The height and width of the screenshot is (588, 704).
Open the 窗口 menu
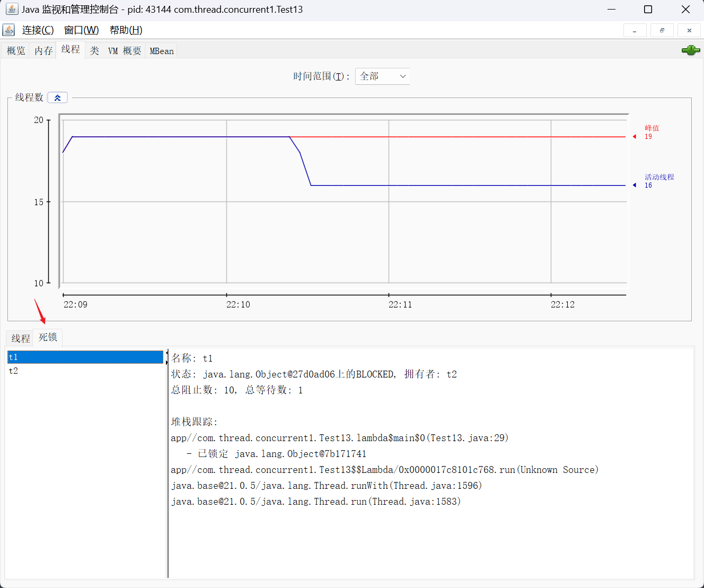pos(81,30)
